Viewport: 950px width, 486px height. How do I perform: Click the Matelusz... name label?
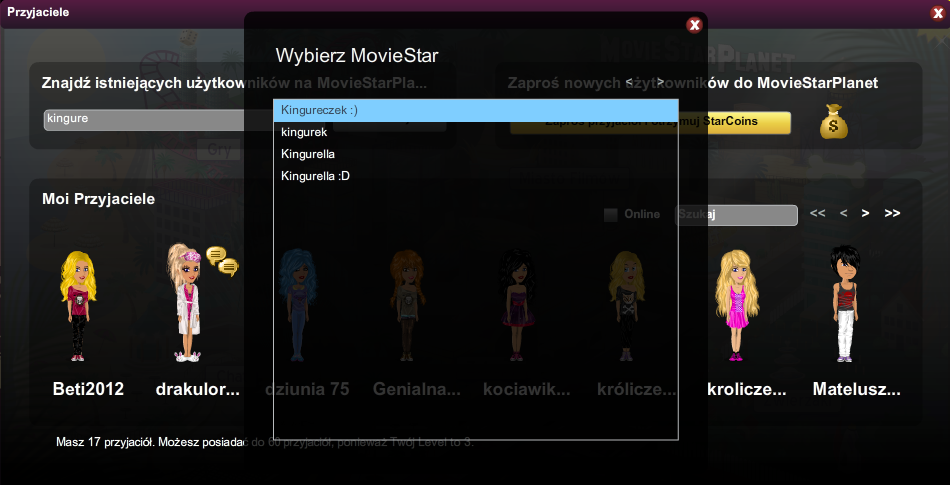[x=856, y=389]
